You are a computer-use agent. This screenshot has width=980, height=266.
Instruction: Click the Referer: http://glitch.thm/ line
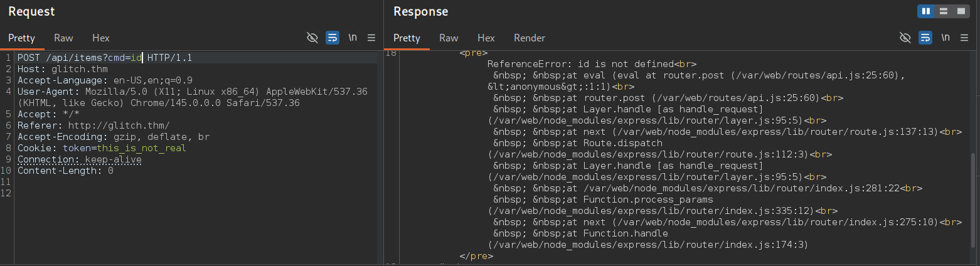click(x=93, y=125)
